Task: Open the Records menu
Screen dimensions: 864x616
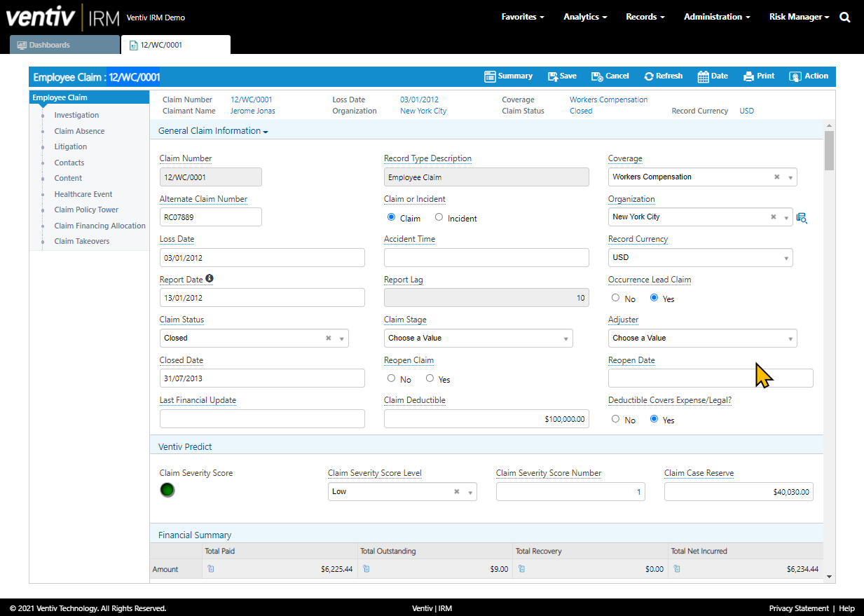Action: tap(645, 17)
